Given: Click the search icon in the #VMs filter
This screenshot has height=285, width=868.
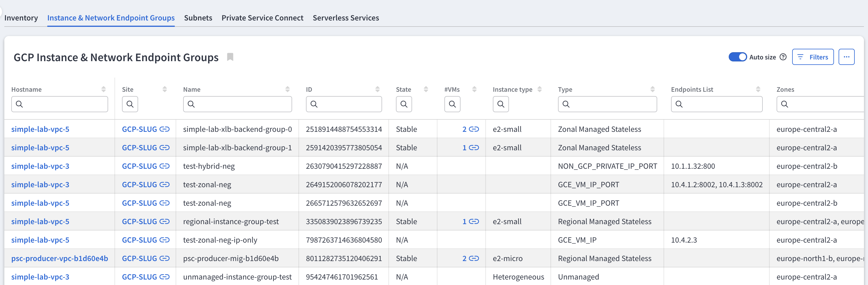Looking at the screenshot, I should 452,104.
